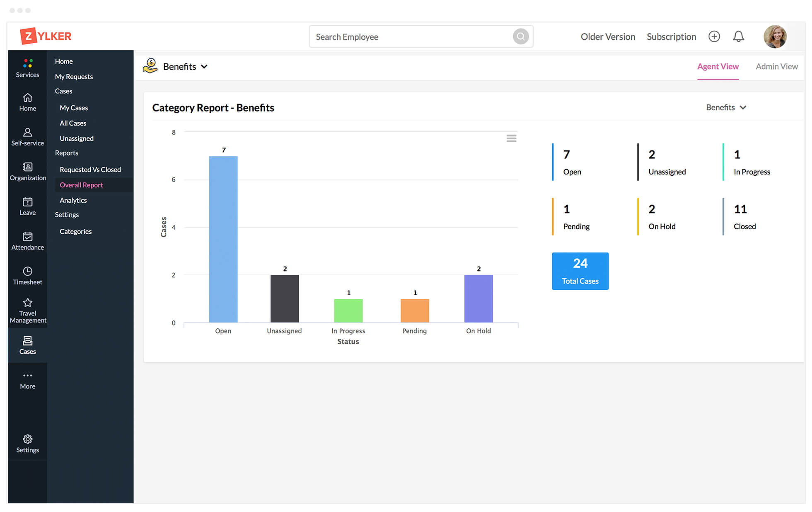The height and width of the screenshot is (512, 812).
Task: Open the Overall Report menu item
Action: click(x=81, y=184)
